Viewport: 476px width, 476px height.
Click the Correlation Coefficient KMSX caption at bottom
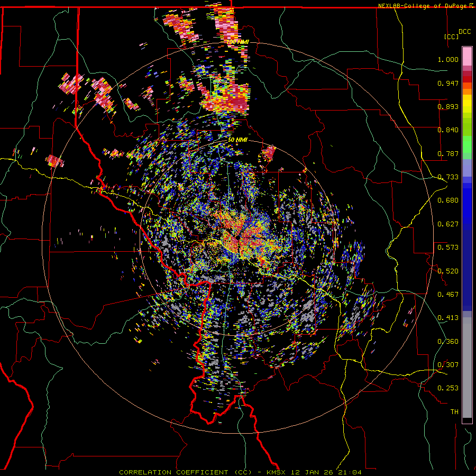tap(240, 472)
